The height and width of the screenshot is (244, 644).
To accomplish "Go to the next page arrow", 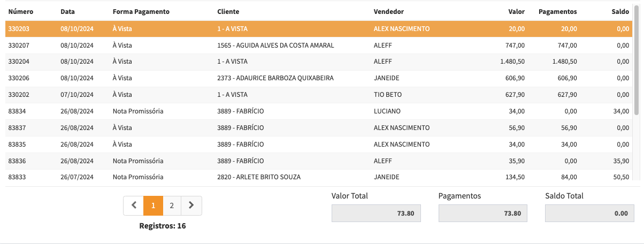I will (x=191, y=205).
